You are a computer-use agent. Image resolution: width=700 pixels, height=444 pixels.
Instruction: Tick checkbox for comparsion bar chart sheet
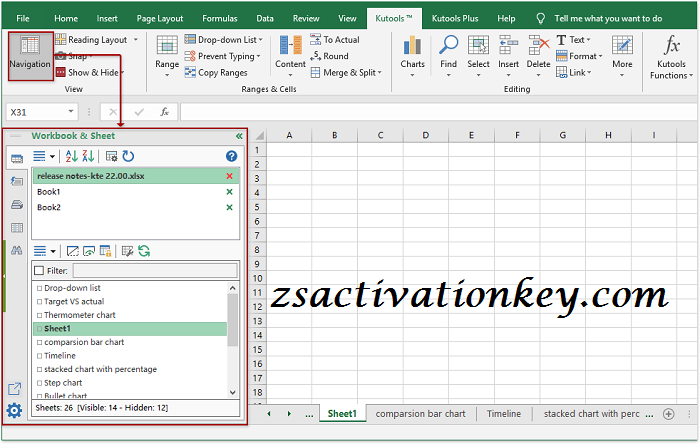click(x=39, y=342)
